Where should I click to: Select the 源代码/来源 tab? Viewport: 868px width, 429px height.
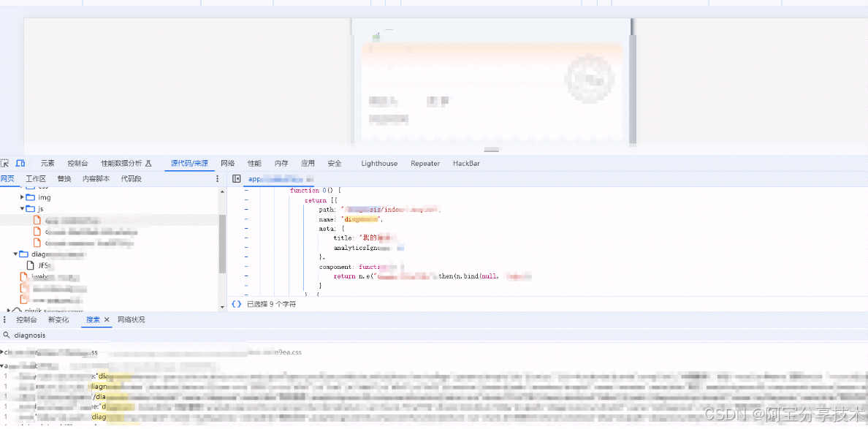pyautogui.click(x=189, y=163)
